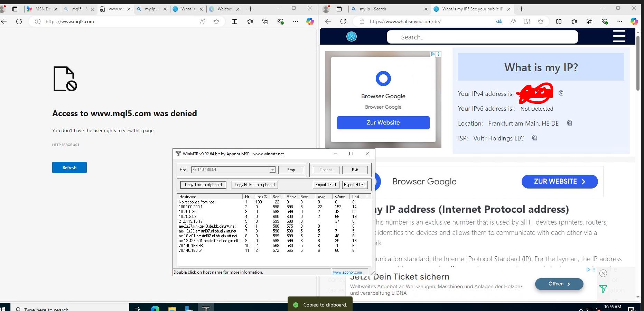Screen dimensions: 644x311
Task: Open Microsoft Edge from the taskbar
Action: pyautogui.click(x=155, y=309)
